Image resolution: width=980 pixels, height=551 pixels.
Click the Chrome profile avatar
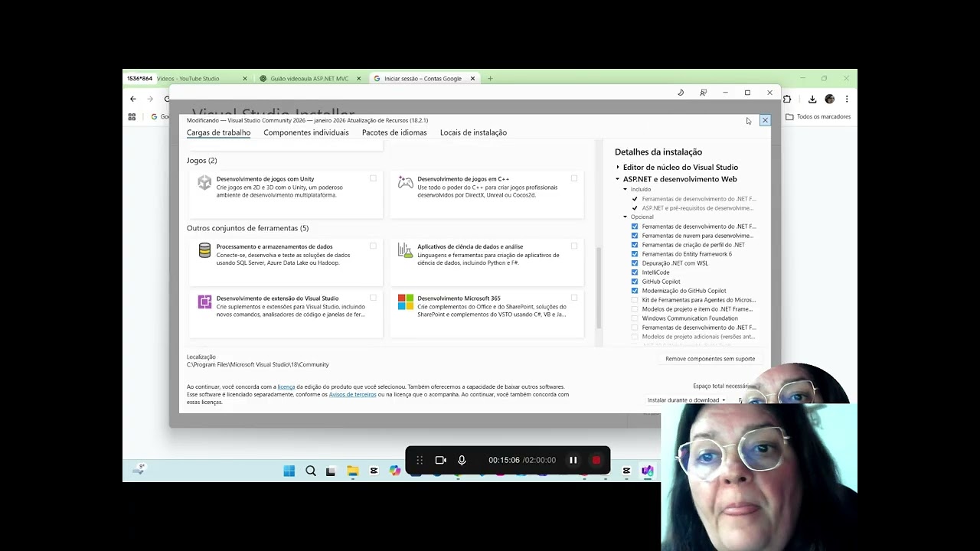(830, 99)
